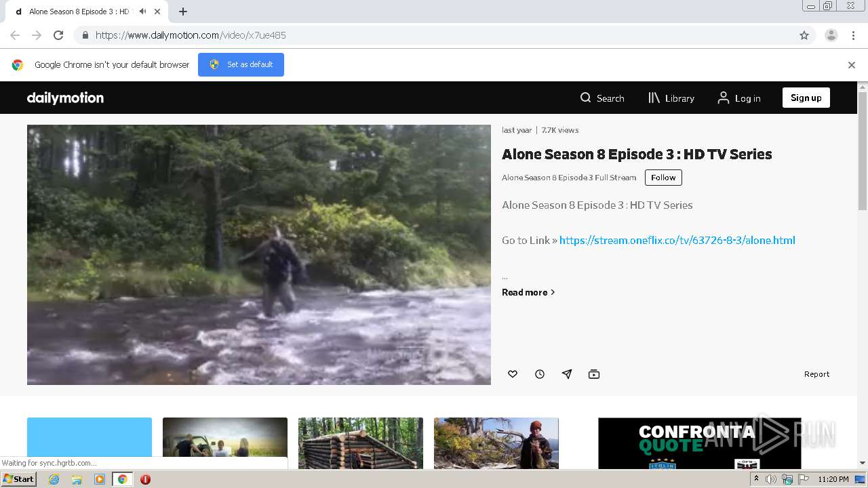Launch Internet Explorer from taskbar
868x488 pixels.
(54, 479)
